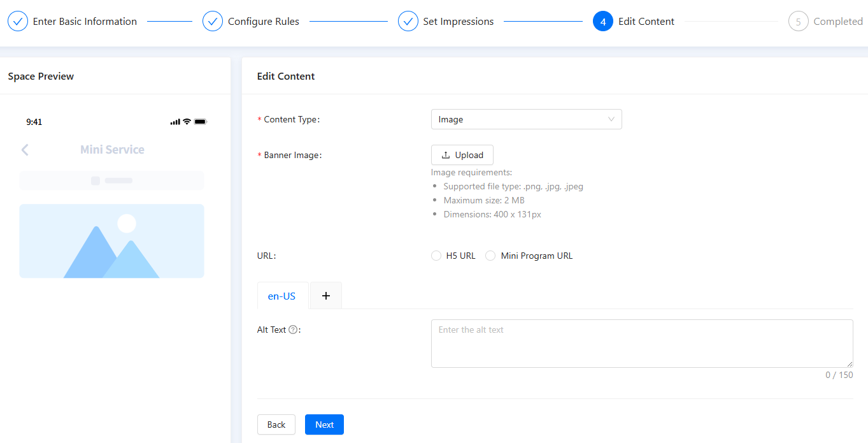Click the Upload banner image button
The image size is (868, 443).
tap(462, 155)
